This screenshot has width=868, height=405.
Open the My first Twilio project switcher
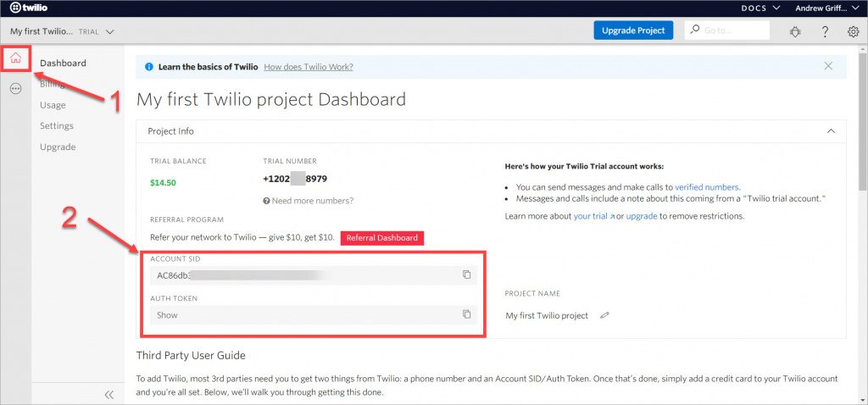point(62,31)
